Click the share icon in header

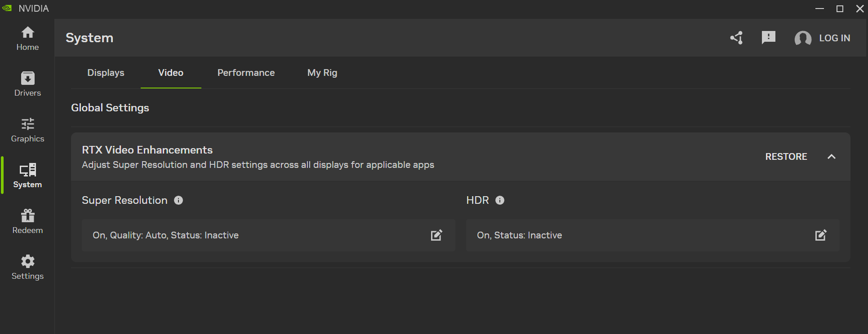pos(736,38)
